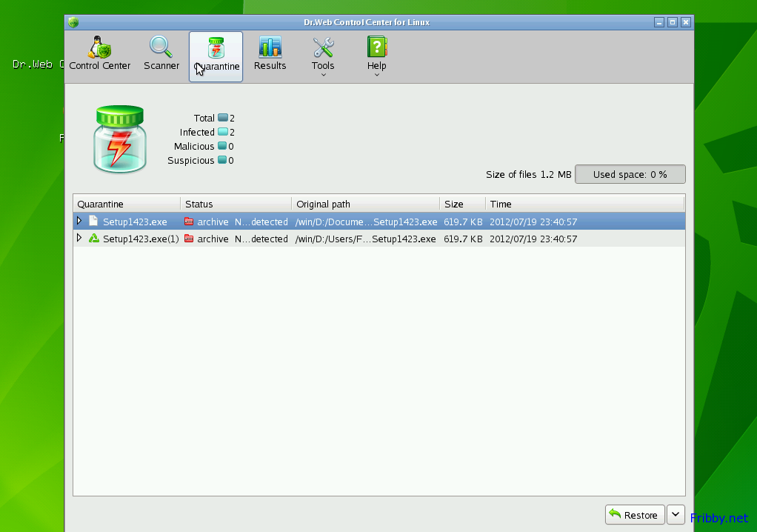Viewport: 757px width, 532px height.
Task: Click the Infected color legend swatch
Action: pyautogui.click(x=222, y=131)
